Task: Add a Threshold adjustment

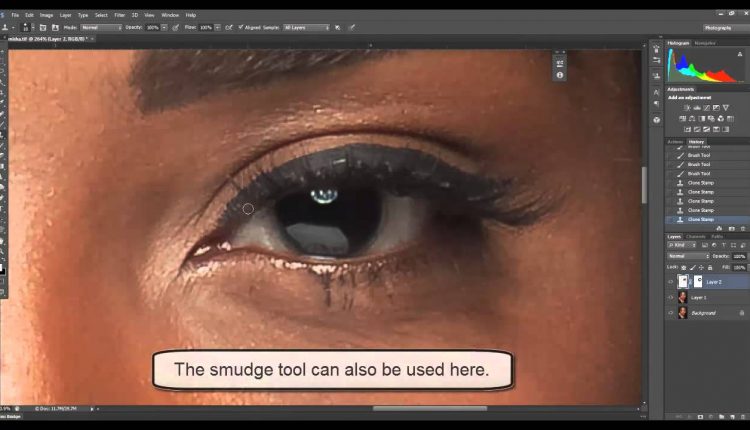Action: click(706, 130)
